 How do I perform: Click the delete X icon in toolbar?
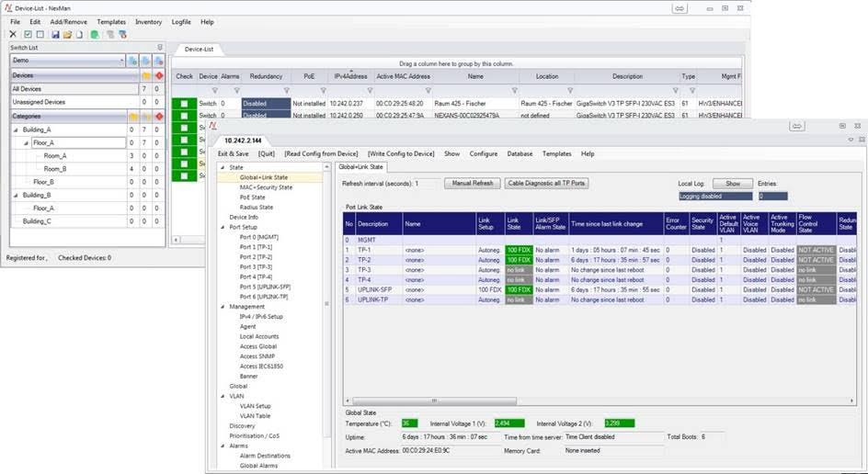click(x=13, y=34)
